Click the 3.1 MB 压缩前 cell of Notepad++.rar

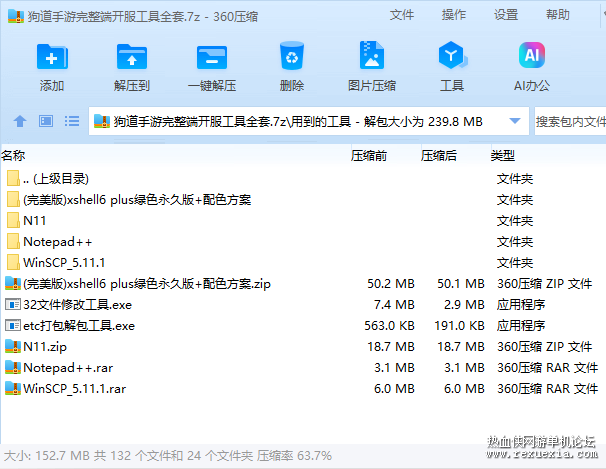(394, 367)
